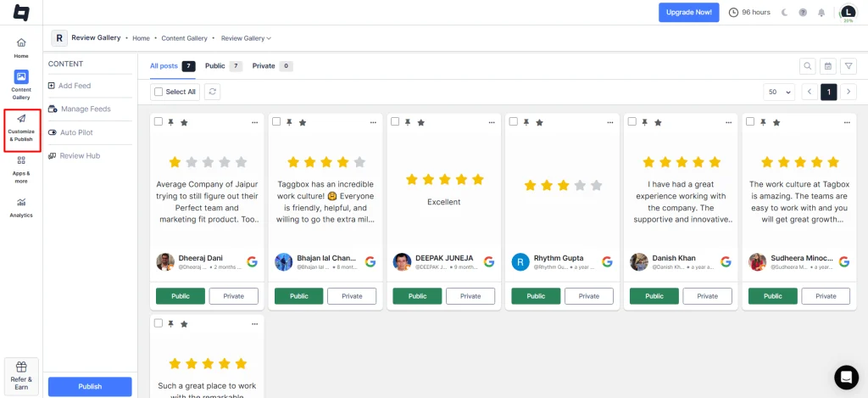Image resolution: width=868 pixels, height=398 pixels.
Task: Open the funnel filter icon
Action: tap(848, 66)
